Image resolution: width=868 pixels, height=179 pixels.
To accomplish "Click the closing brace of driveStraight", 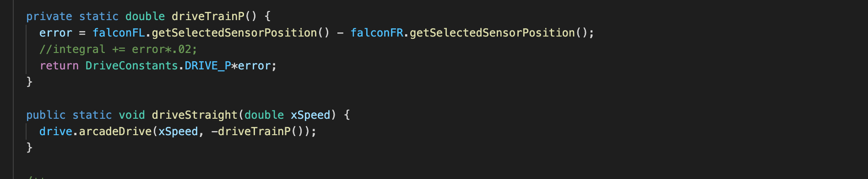I will tap(29, 147).
